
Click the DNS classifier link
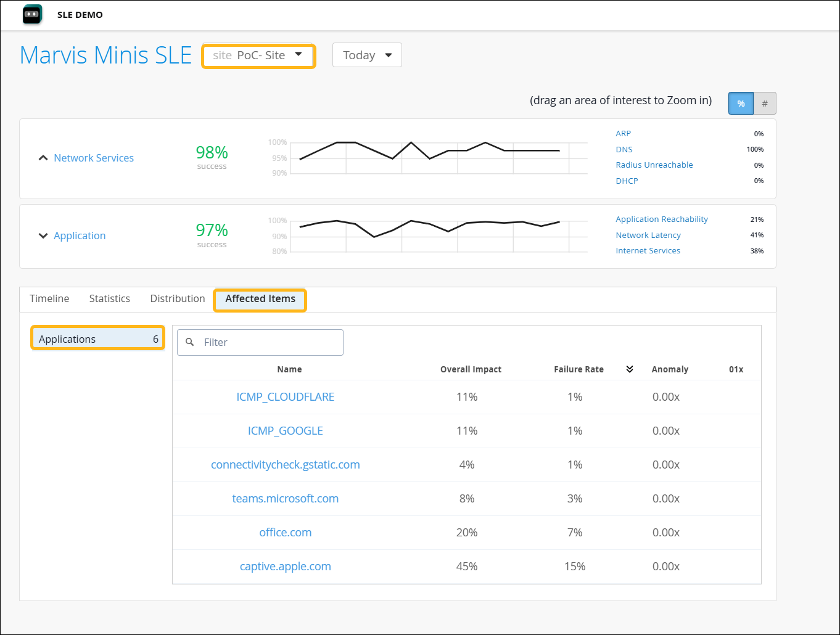pyautogui.click(x=624, y=149)
